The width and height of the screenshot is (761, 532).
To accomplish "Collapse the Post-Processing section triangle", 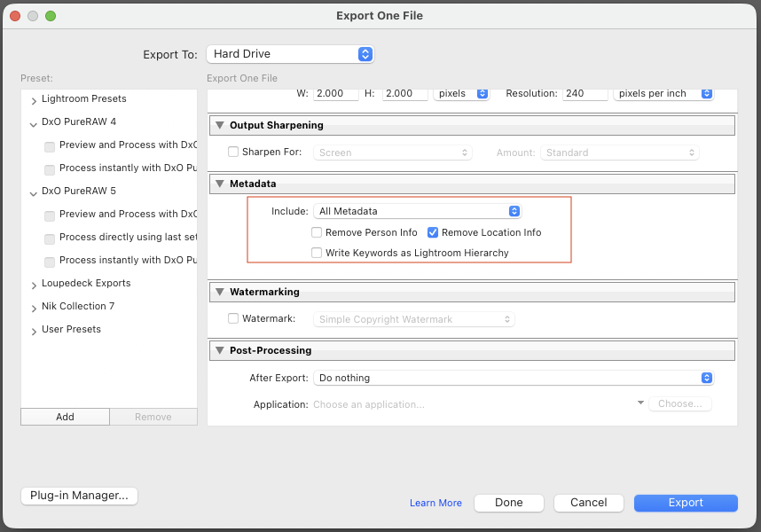I will click(220, 350).
